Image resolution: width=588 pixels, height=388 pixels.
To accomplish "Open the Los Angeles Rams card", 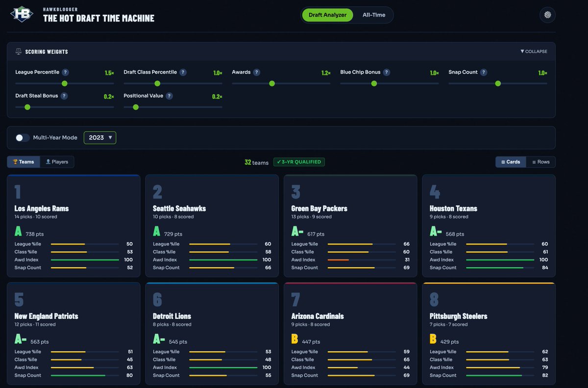I will pyautogui.click(x=73, y=226).
